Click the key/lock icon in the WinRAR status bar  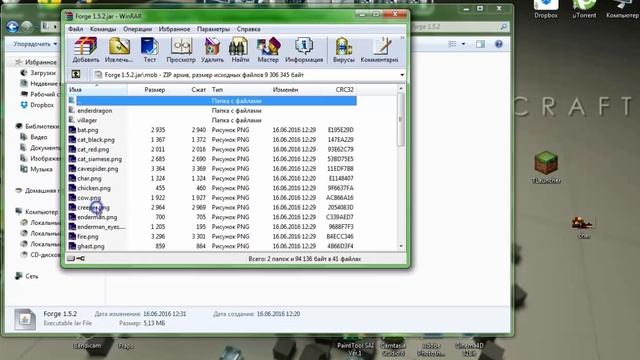80,258
